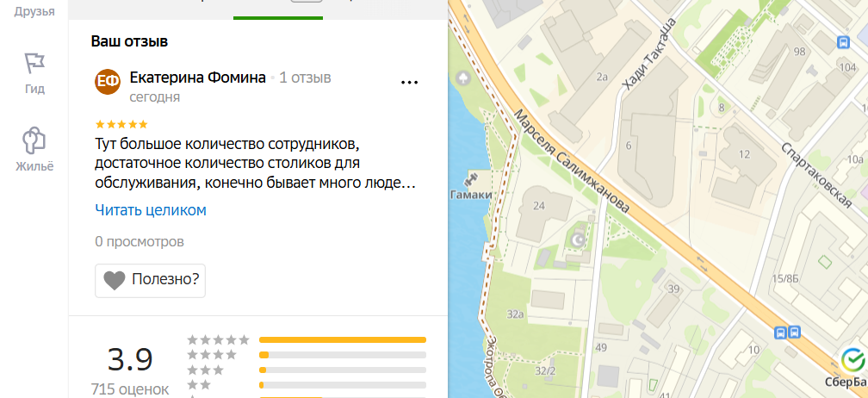Select building 24 on the map
Image resolution: width=868 pixels, height=398 pixels.
pos(539,206)
